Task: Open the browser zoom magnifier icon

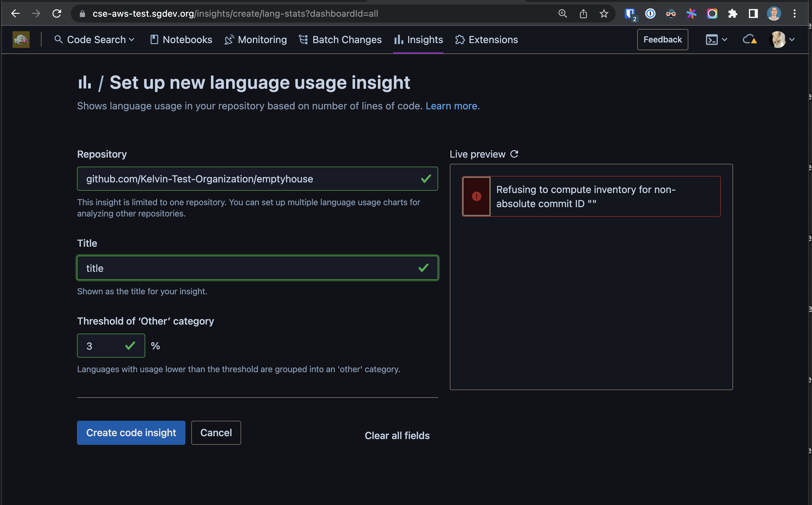Action: (x=562, y=14)
